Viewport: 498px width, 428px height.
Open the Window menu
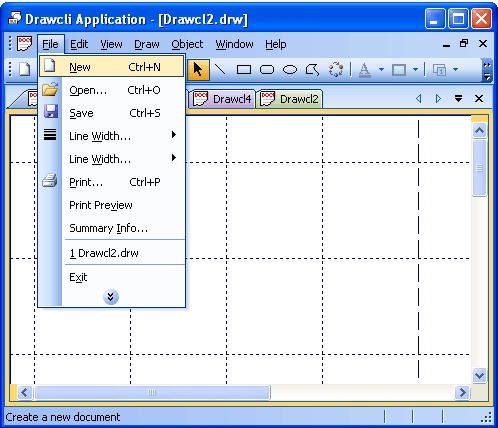point(234,44)
